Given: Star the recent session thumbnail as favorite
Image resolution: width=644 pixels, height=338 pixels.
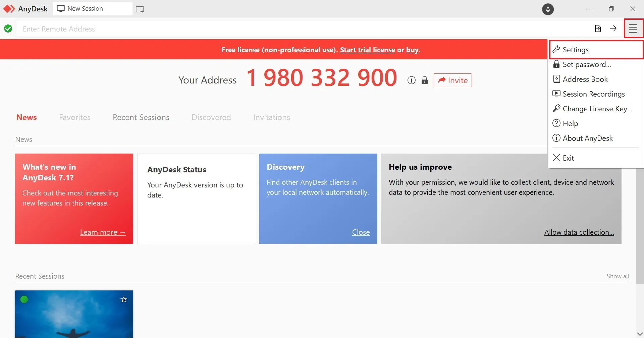Looking at the screenshot, I should (x=123, y=299).
